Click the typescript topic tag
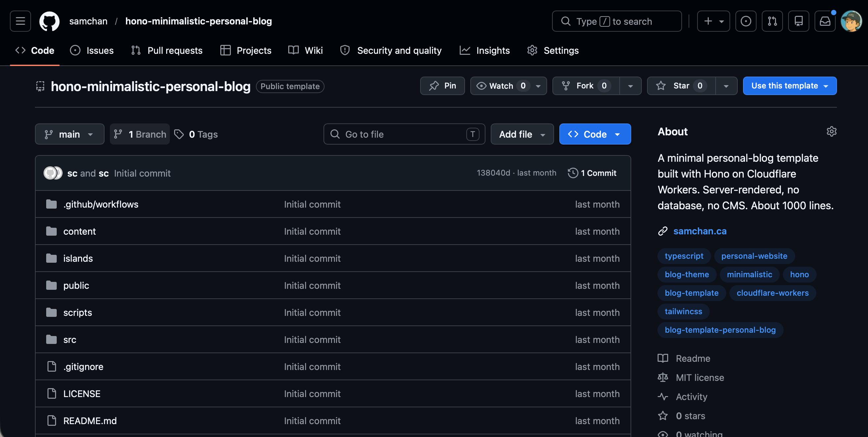Screen dimensions: 868x437 (684, 256)
